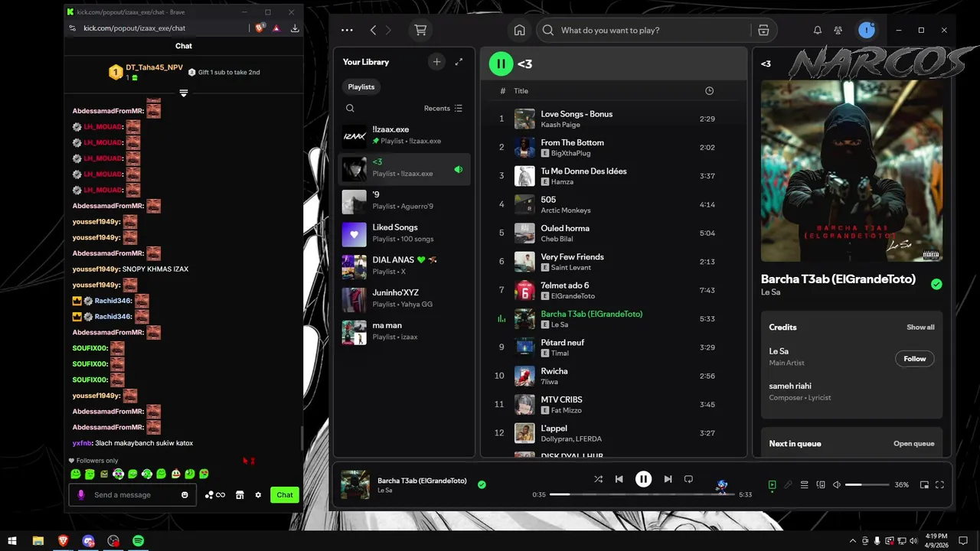This screenshot has width=980, height=551.
Task: Skip to the previous track
Action: point(619,479)
